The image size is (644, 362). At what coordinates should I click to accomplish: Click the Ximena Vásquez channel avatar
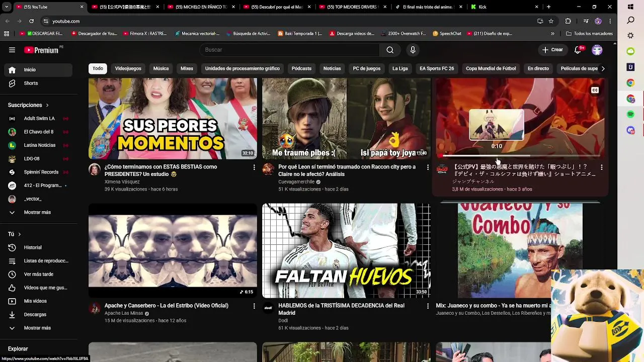(x=95, y=169)
